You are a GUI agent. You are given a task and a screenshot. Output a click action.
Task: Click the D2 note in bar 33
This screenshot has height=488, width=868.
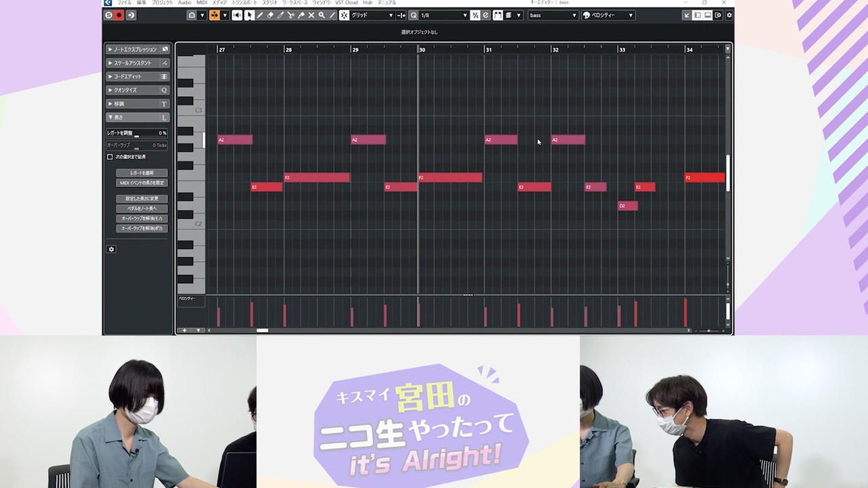click(628, 206)
